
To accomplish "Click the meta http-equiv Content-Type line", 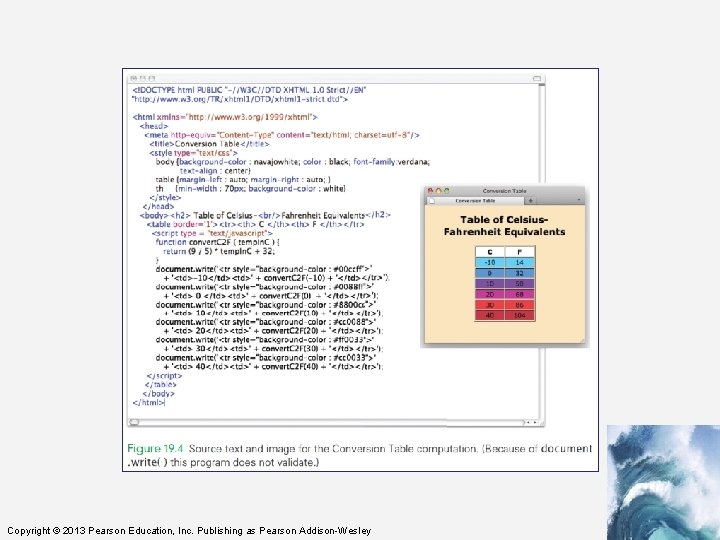I will [281, 135].
